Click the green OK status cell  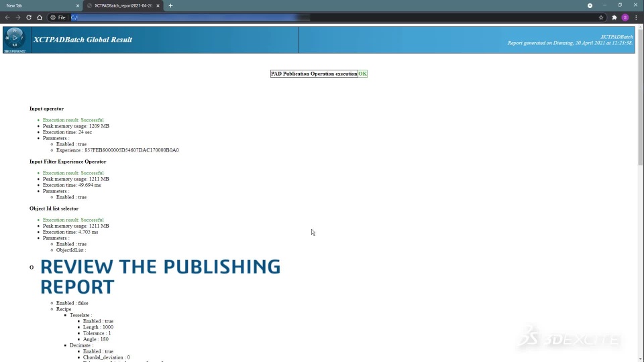[362, 74]
